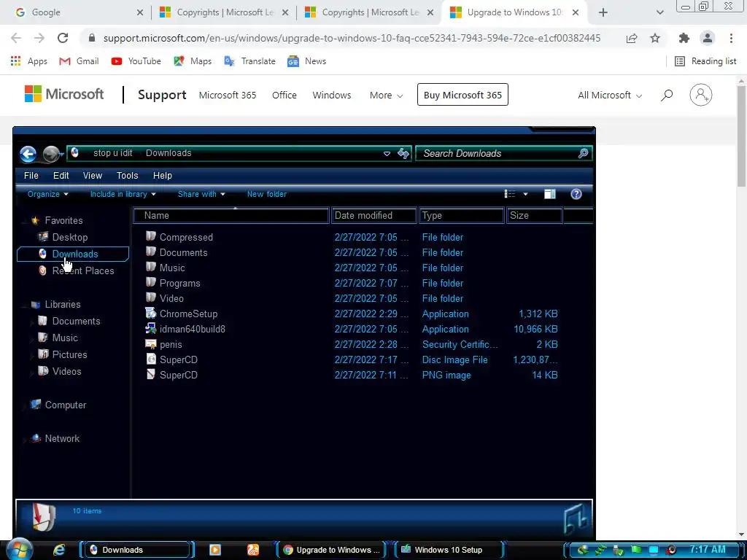Screen dimensions: 747x560
Task: Collapse the Favorites tree group
Action: 24,221
